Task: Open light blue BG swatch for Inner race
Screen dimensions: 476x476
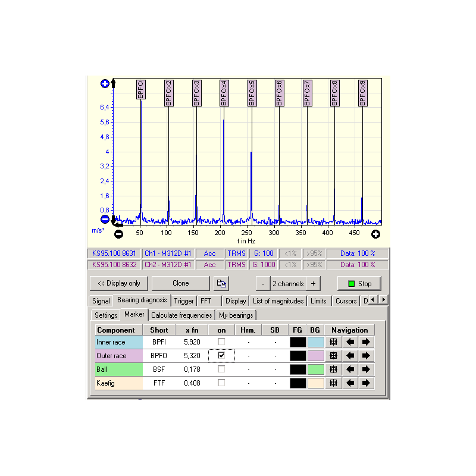Action: (x=316, y=342)
